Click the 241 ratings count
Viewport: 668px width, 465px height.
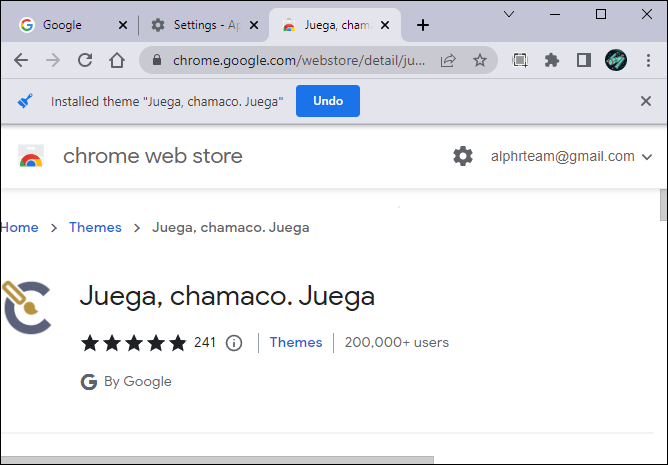(205, 343)
